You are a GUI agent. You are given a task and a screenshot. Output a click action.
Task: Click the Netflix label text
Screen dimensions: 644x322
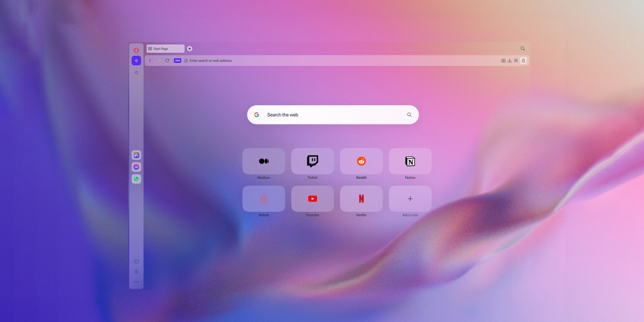click(x=361, y=215)
